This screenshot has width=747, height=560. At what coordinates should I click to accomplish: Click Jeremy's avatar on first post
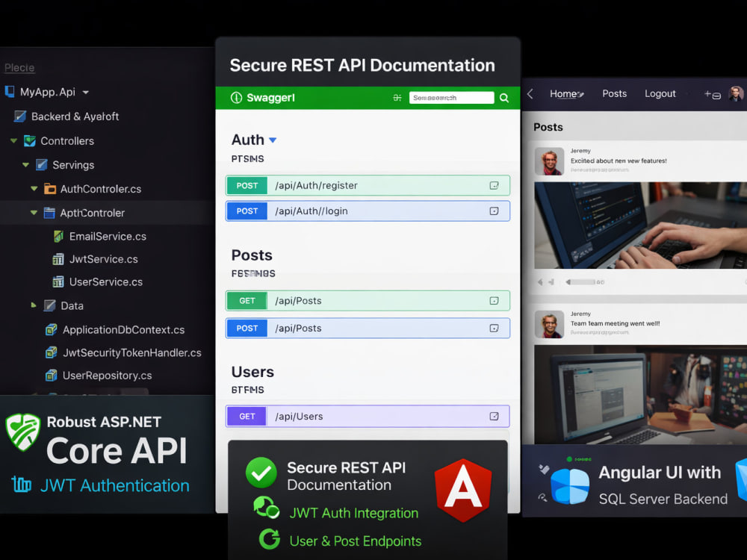[549, 161]
